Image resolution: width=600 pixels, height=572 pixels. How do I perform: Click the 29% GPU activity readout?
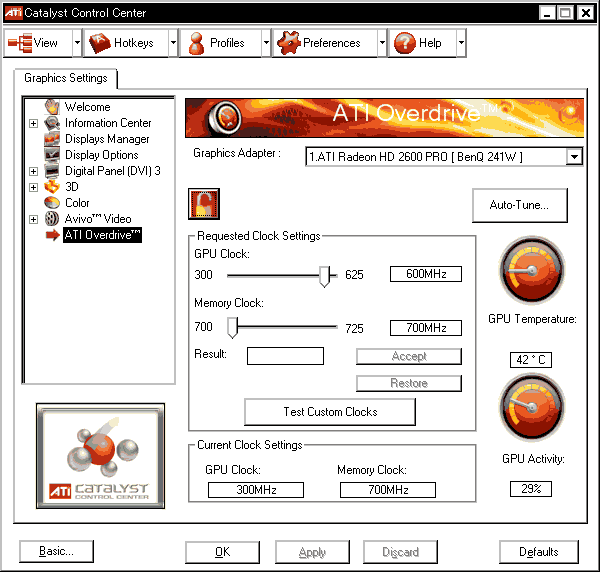coord(531,489)
